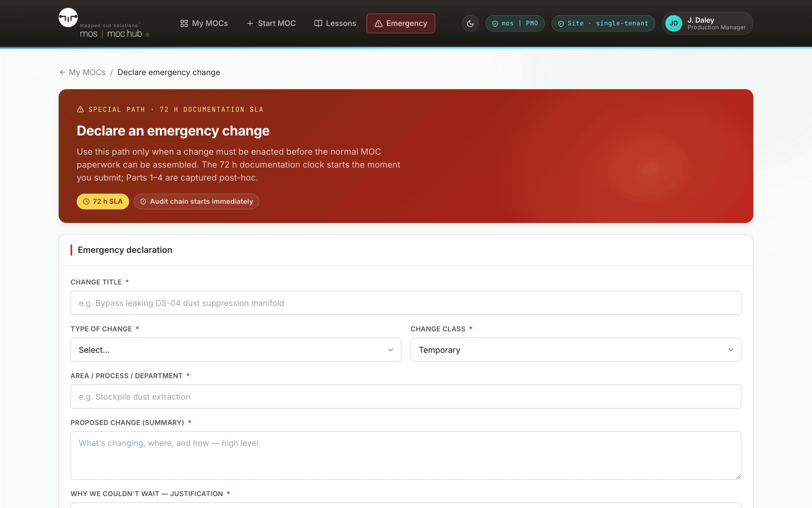This screenshot has width=812, height=508.
Task: Grab the textarea resize handle corner
Action: tap(738, 477)
